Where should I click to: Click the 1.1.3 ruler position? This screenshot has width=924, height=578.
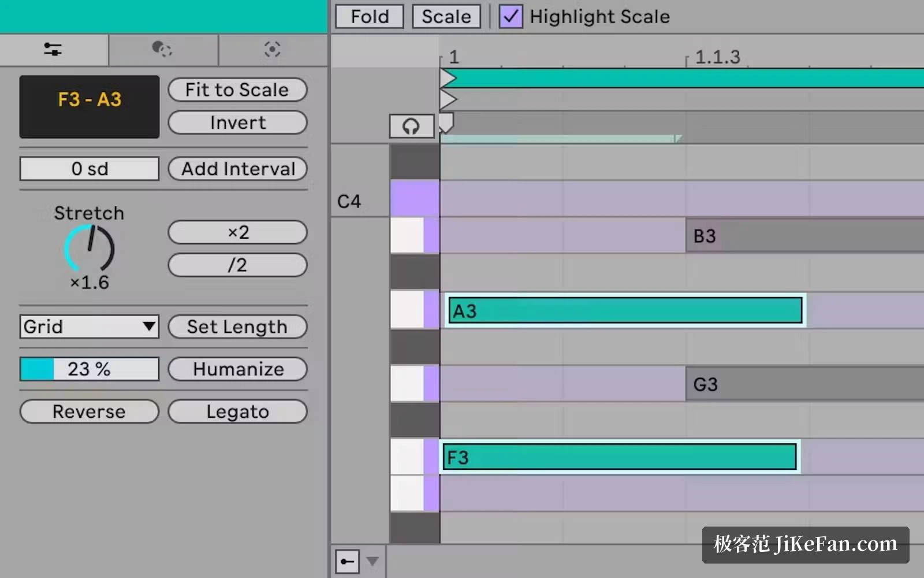click(717, 57)
